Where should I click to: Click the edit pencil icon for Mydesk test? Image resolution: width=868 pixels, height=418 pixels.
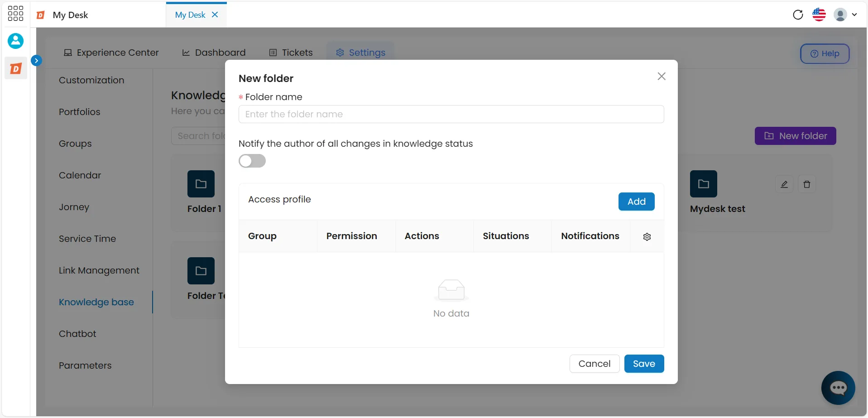tap(784, 184)
